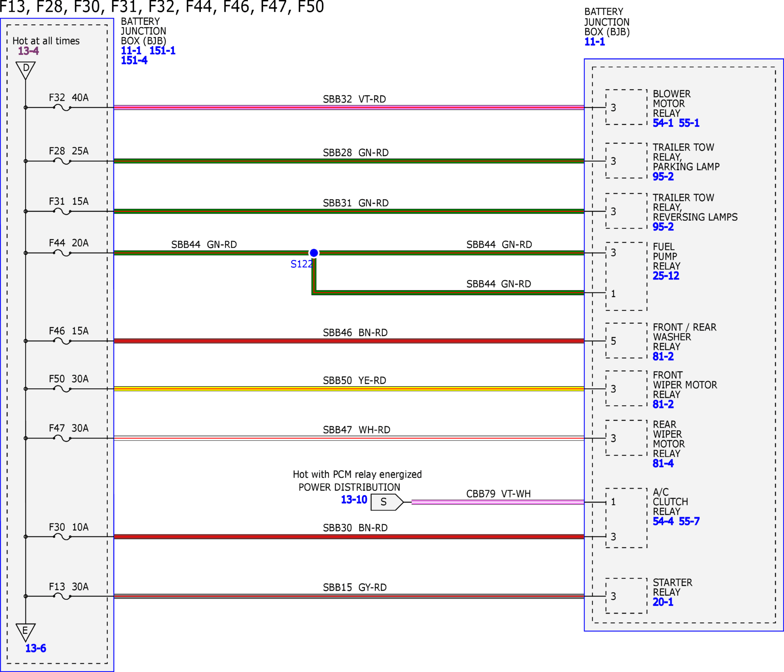Click the S122 splice dot

[x=314, y=253]
